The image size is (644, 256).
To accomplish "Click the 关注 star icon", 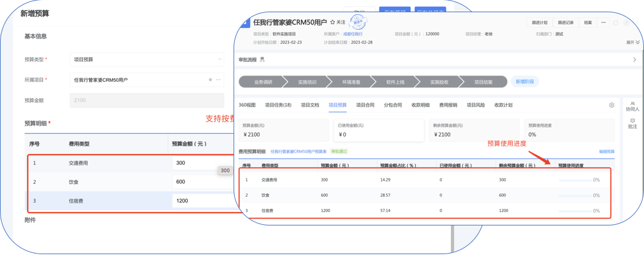I will coord(332,22).
